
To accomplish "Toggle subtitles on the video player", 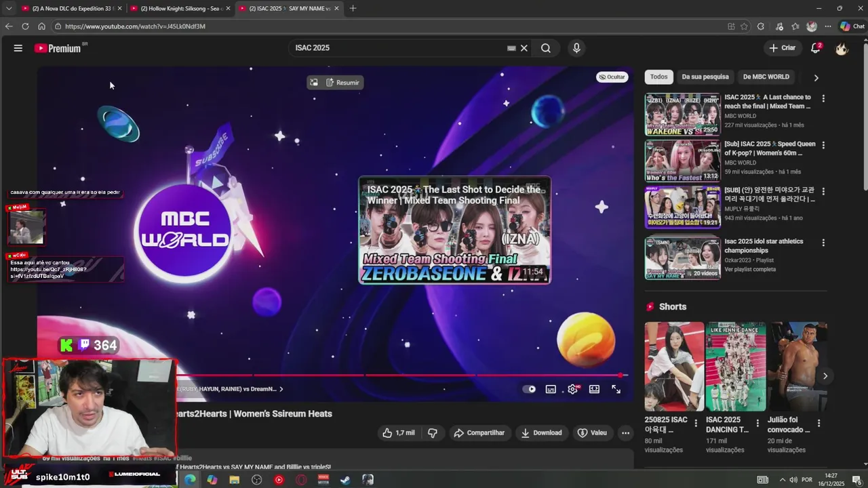I will tap(551, 389).
